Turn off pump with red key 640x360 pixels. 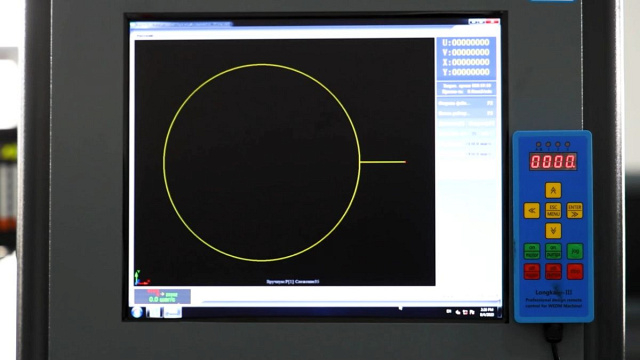[x=553, y=271]
